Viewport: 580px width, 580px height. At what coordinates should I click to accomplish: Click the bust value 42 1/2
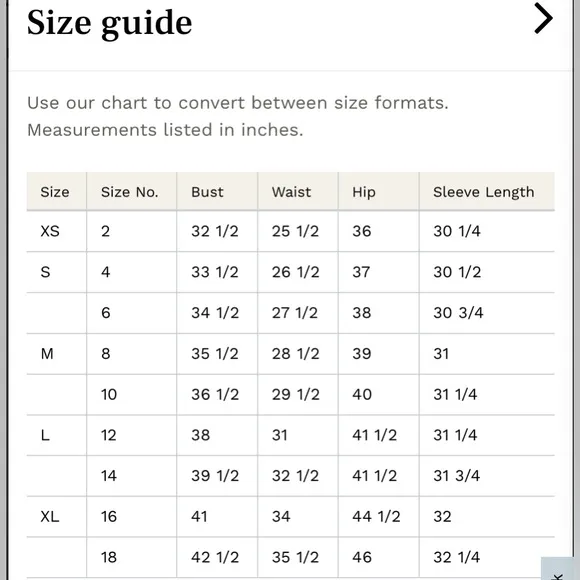[215, 557]
